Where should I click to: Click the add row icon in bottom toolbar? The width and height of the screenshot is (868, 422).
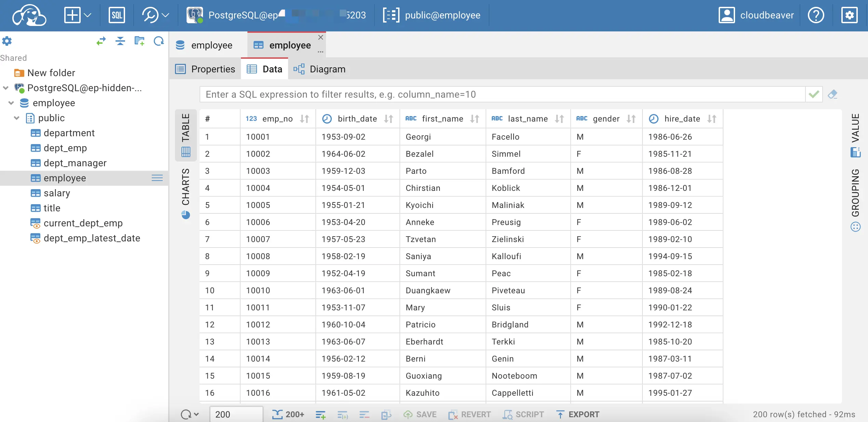(x=321, y=414)
